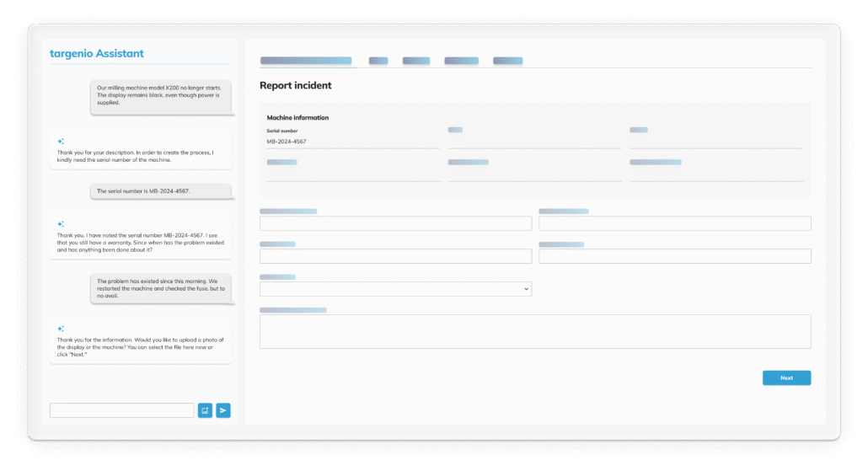Select the last tab in the top bar
The height and width of the screenshot is (471, 868).
click(507, 61)
